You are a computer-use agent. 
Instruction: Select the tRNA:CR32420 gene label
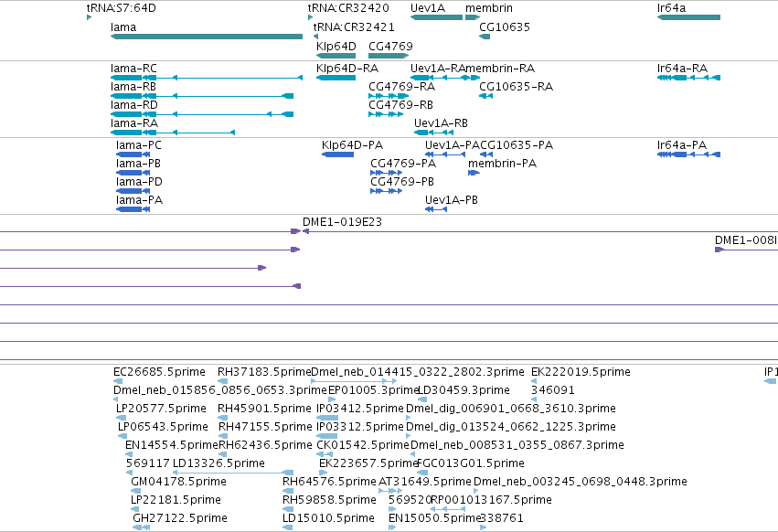[x=348, y=8]
